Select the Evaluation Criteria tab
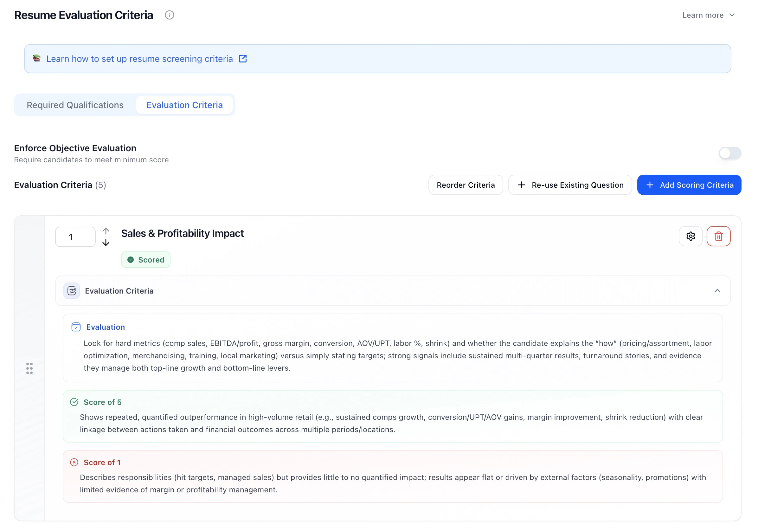758x532 pixels. click(184, 105)
